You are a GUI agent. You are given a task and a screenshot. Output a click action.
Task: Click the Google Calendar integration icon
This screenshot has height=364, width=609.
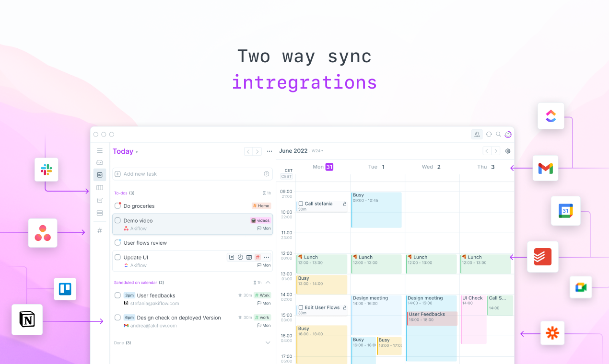565,211
